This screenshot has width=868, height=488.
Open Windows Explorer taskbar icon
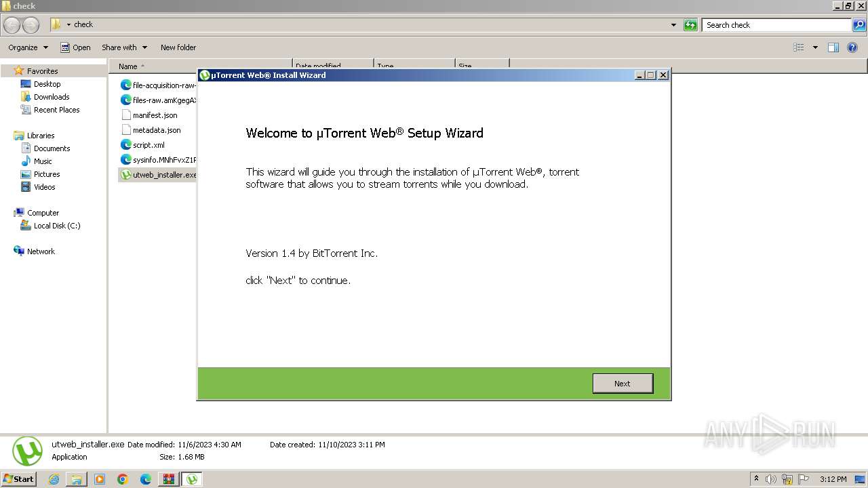click(x=77, y=479)
